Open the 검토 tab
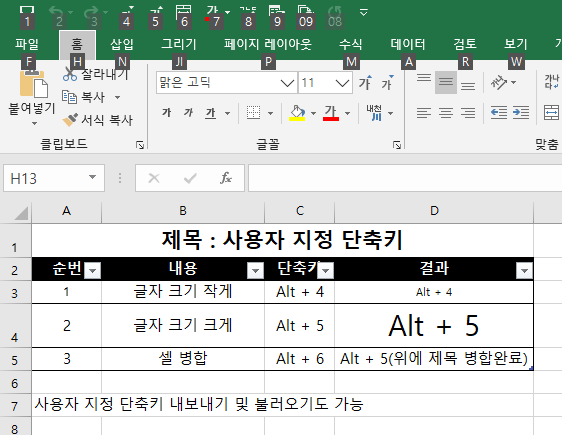Viewport: 562px width, 435px height. coord(465,44)
